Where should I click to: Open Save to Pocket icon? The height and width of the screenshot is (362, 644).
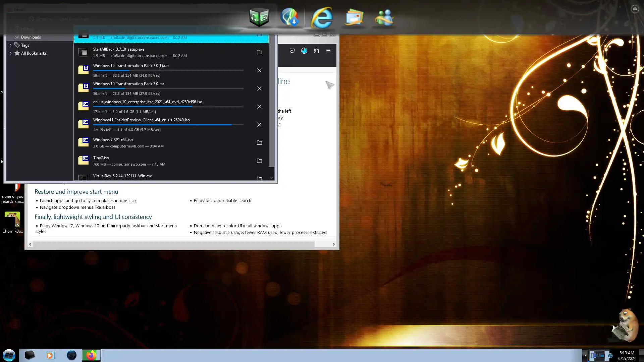click(x=292, y=51)
